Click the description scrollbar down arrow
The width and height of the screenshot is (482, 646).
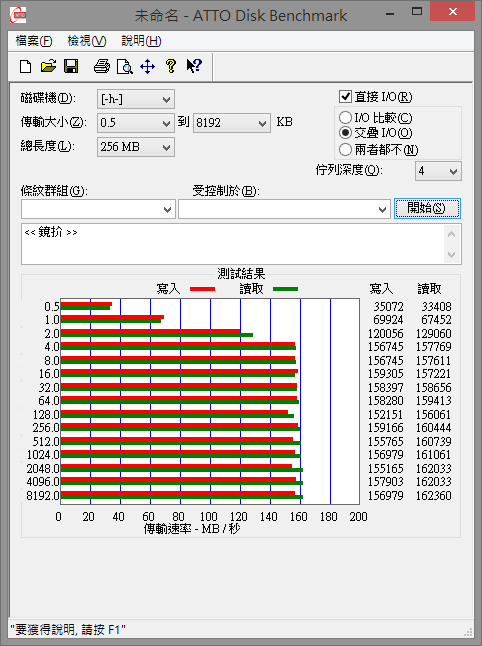tap(452, 255)
